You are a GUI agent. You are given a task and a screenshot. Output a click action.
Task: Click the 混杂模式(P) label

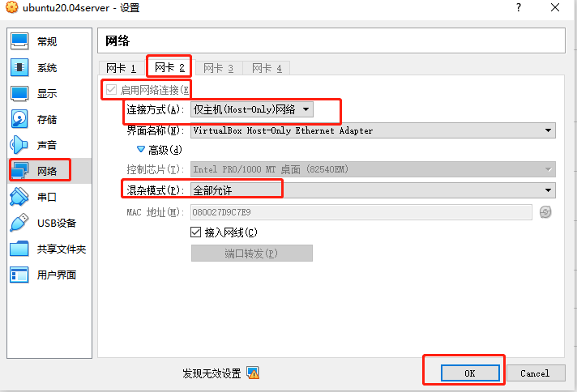155,190
